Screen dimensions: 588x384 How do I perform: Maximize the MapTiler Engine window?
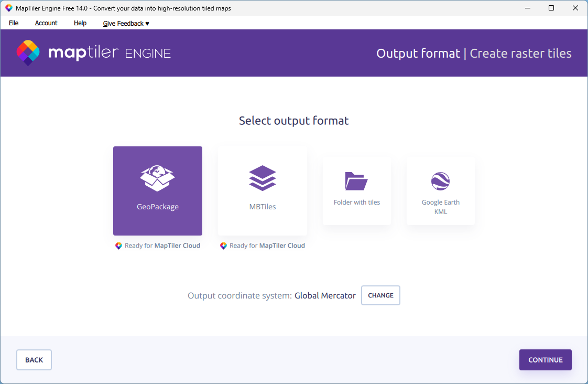point(551,8)
